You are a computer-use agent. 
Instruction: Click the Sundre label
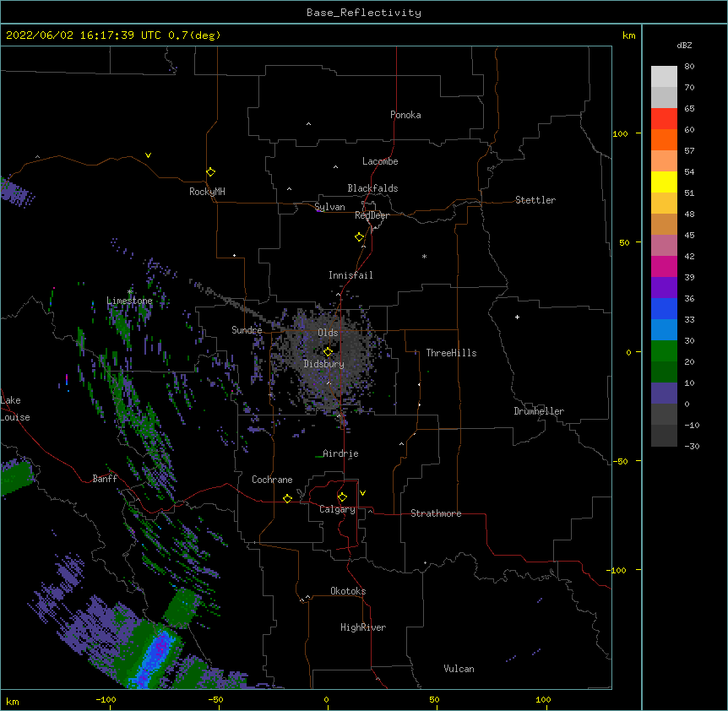coord(247,330)
